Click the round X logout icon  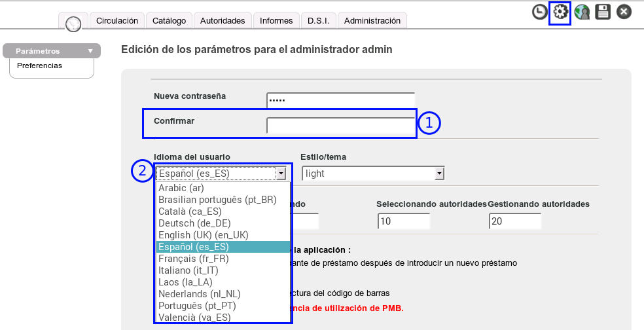624,12
